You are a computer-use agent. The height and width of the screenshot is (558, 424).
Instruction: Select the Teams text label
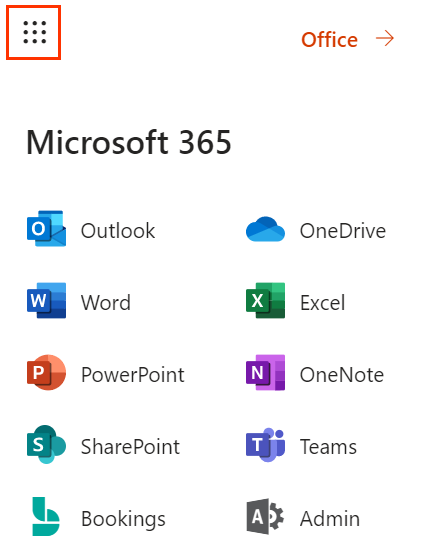click(328, 447)
